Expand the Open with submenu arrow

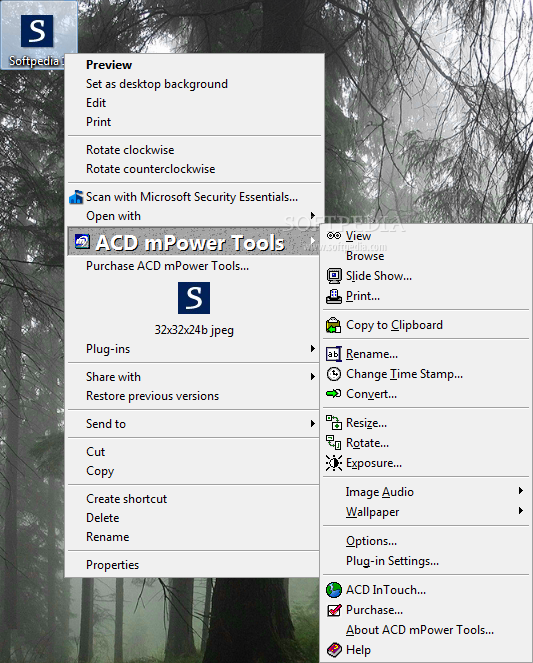tap(313, 216)
